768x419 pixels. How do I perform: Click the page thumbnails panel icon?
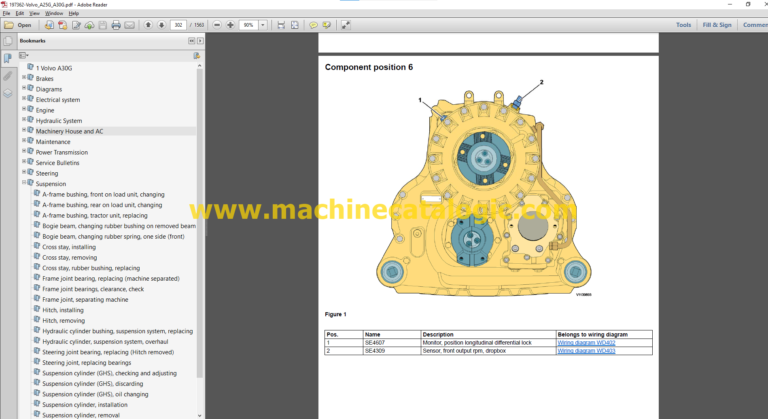[8, 41]
